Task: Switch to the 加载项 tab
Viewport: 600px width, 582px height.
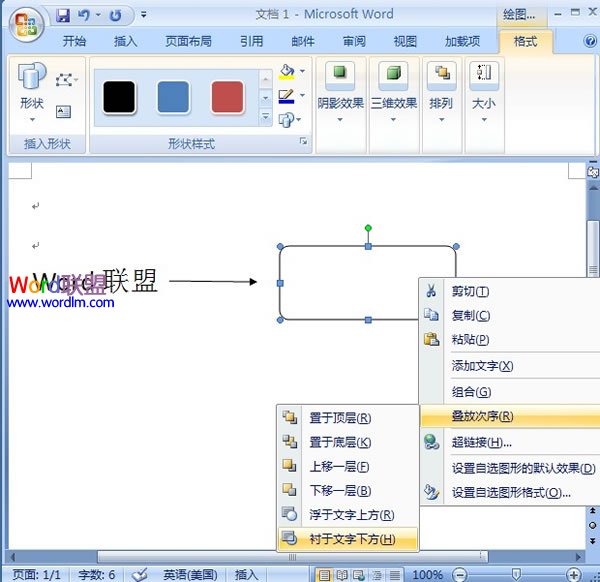Action: coord(462,41)
